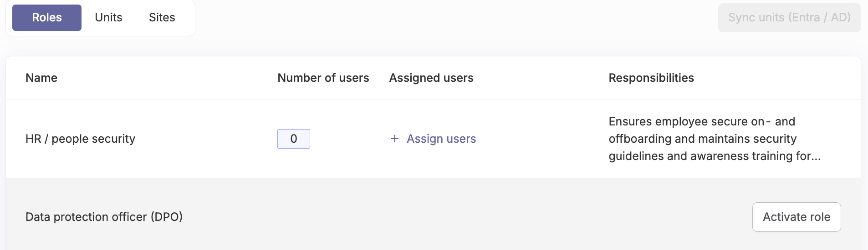
Task: Click 'offboarding and maintains security' description line
Action: [703, 139]
